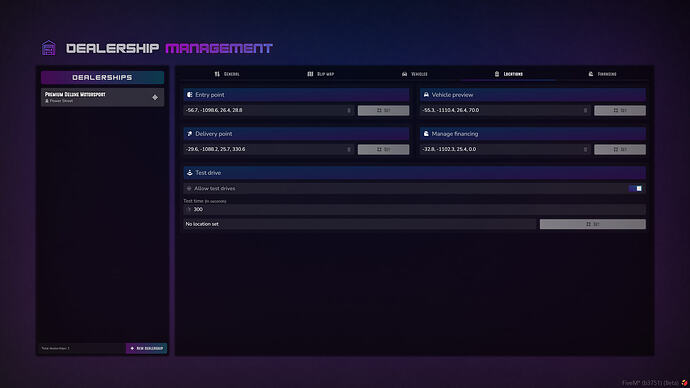Screen dimensions: 690x388
Task: Click the trash icon in Delivery point field
Action: (349, 150)
